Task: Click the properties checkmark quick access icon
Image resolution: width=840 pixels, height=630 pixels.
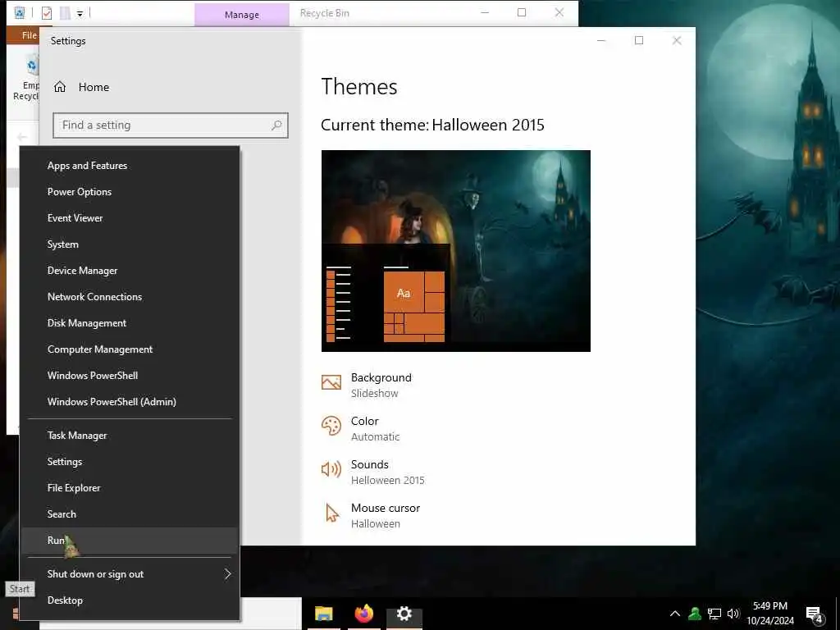Action: coord(47,13)
